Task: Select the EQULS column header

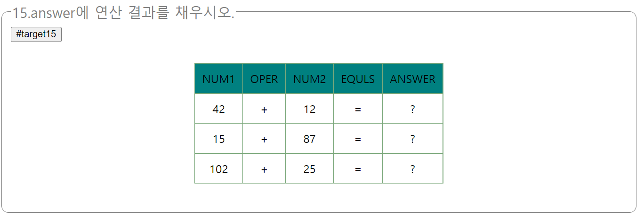Action: (x=358, y=79)
